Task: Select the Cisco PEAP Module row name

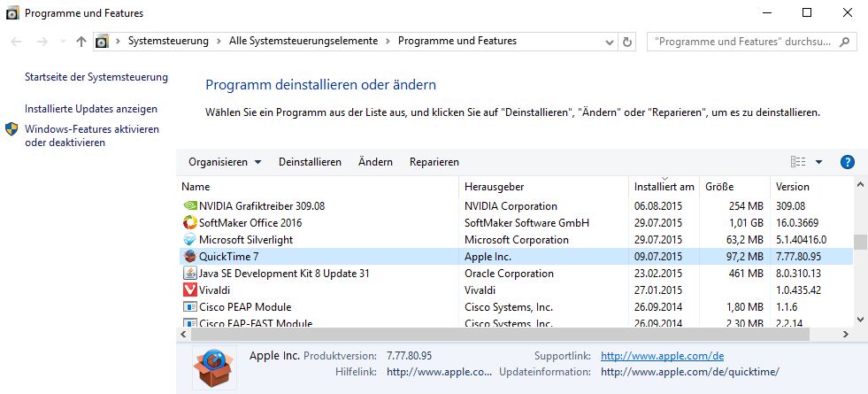Action: coord(245,307)
